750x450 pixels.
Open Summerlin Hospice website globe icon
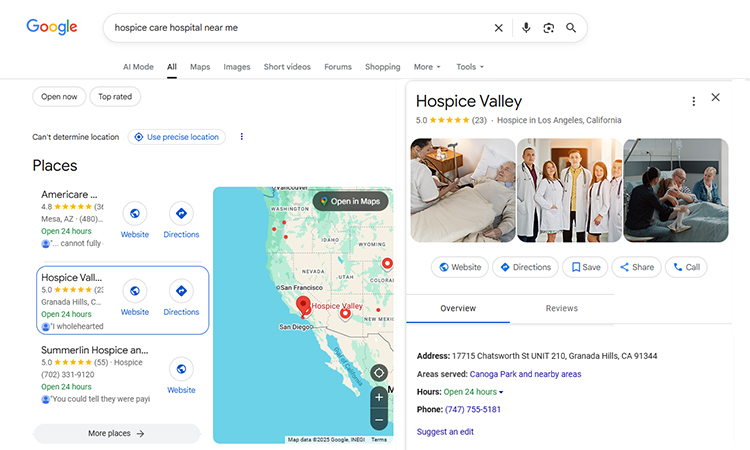click(181, 369)
